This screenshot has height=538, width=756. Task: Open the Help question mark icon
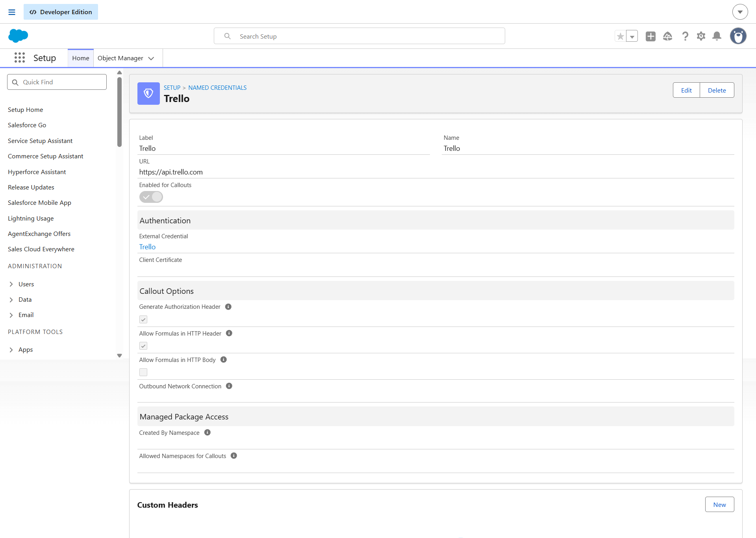(x=685, y=36)
